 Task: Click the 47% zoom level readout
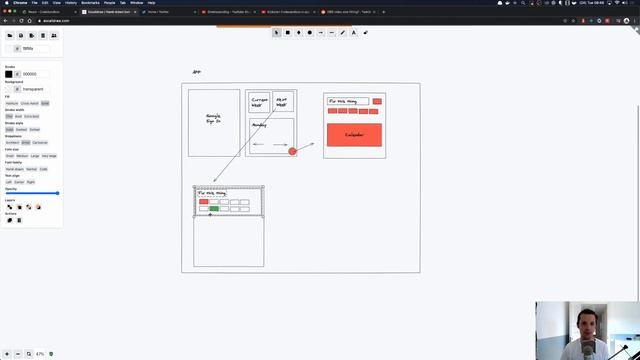tap(40, 354)
